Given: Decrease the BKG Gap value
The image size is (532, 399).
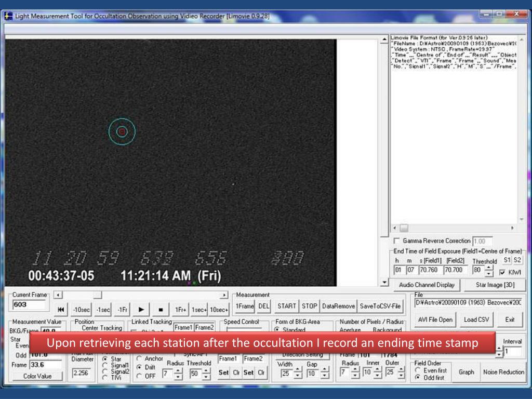Looking at the screenshot, I should click(x=324, y=376).
